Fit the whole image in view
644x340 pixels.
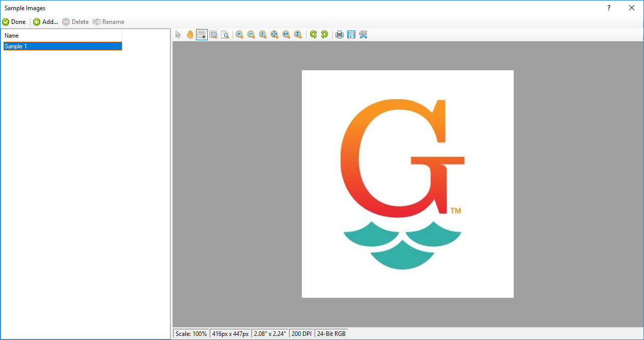coord(274,35)
